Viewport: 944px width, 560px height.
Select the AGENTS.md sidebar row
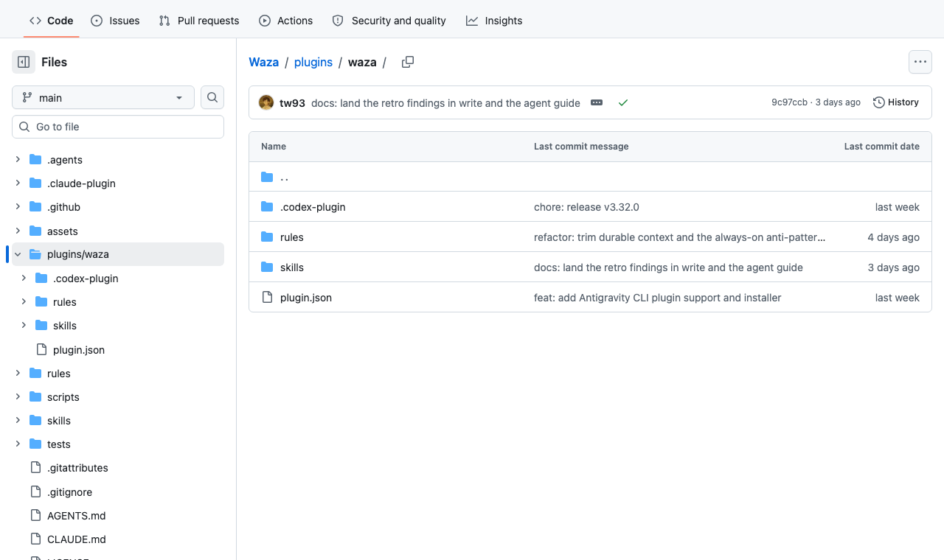pos(118,516)
